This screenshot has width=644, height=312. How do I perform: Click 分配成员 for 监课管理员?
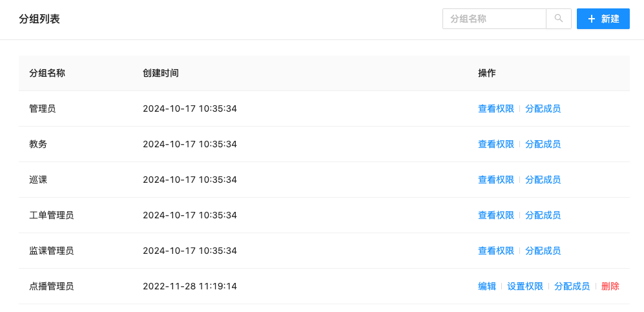543,251
